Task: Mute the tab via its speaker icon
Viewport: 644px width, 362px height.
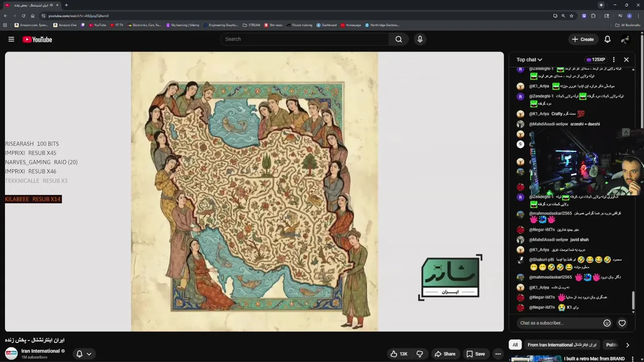Action: click(52, 5)
